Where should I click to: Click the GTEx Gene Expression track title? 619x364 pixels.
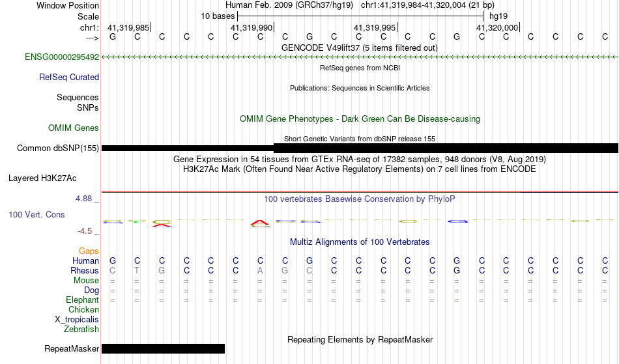360,160
